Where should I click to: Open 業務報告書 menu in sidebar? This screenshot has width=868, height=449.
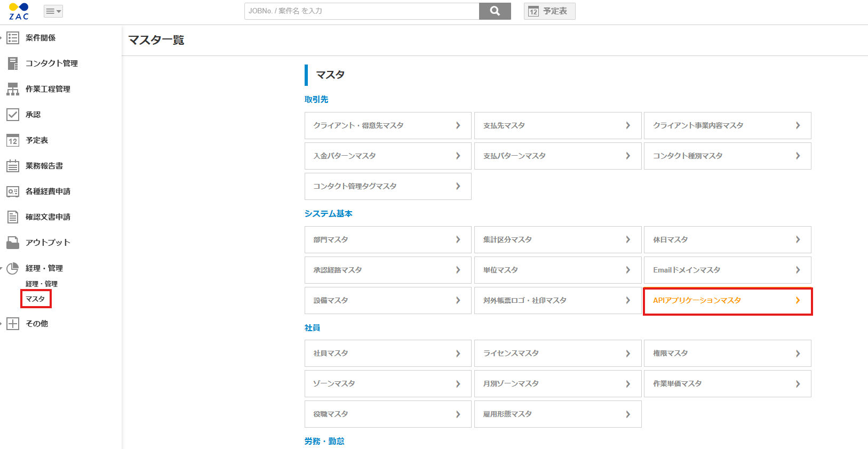point(44,166)
